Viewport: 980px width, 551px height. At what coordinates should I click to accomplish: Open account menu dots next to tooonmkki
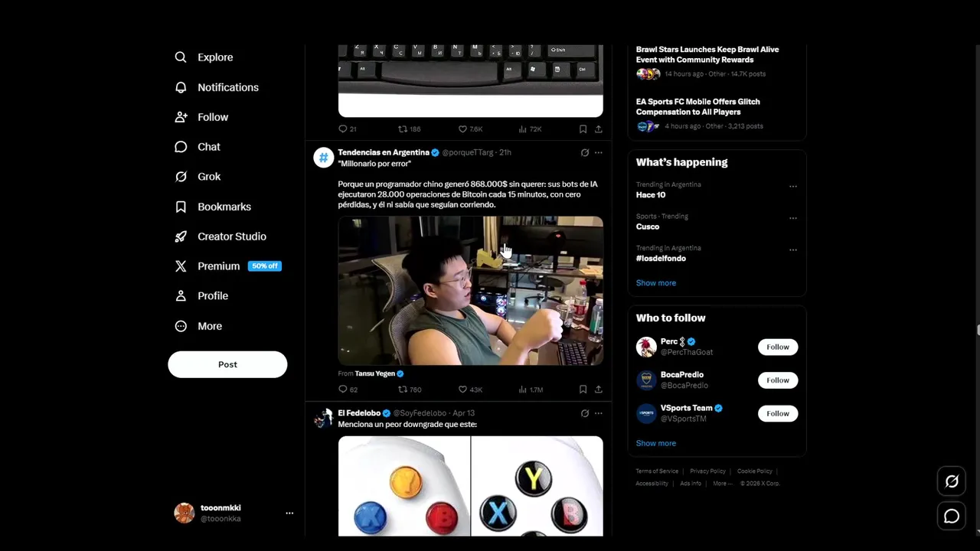[x=289, y=513]
